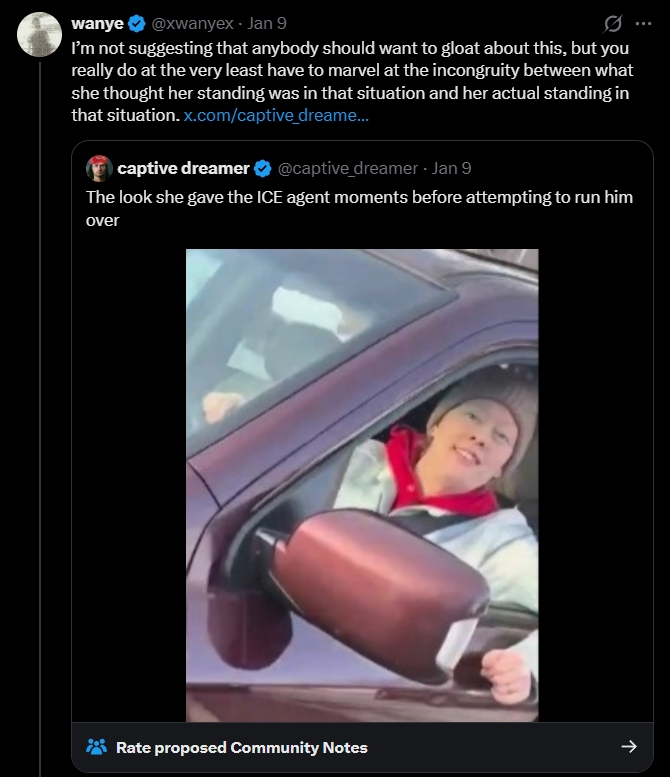
Task: Click the Jan 9 timestamp on wanye's post
Action: pos(266,23)
